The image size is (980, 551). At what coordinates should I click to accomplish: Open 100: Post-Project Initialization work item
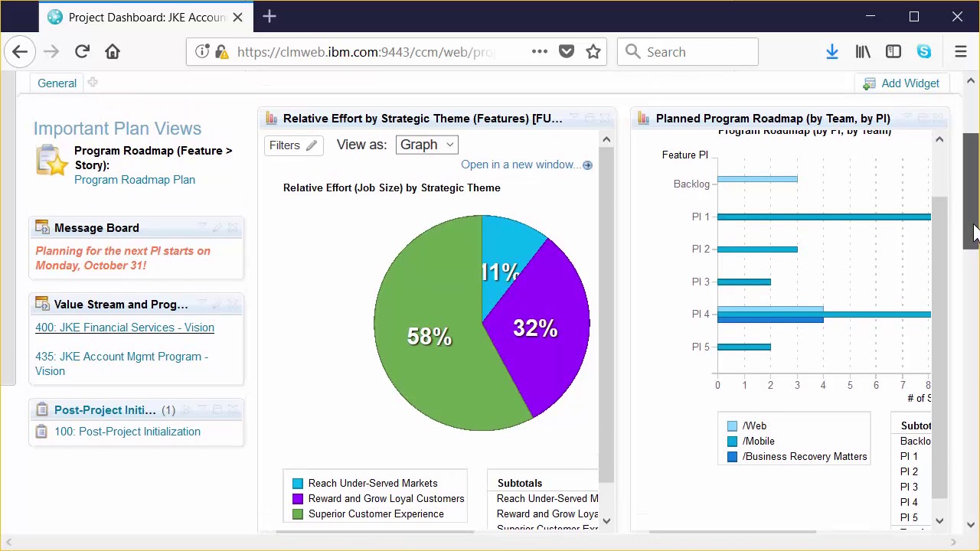127,432
